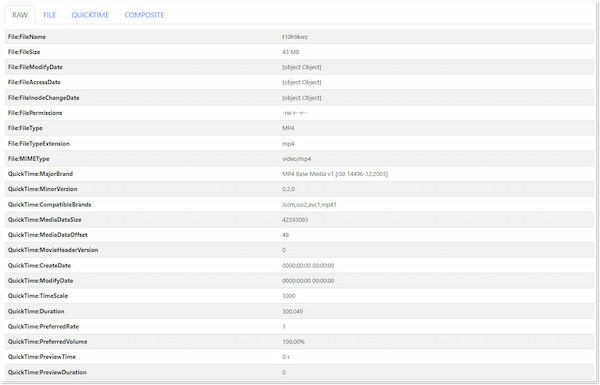Click the QuickTime:MediaDataOffset label
This screenshot has height=385, width=600.
coord(48,235)
